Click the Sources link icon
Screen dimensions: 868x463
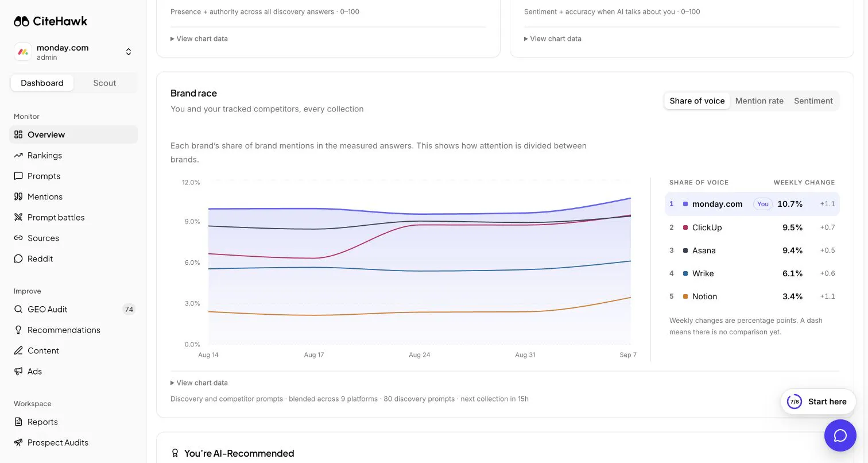click(18, 238)
